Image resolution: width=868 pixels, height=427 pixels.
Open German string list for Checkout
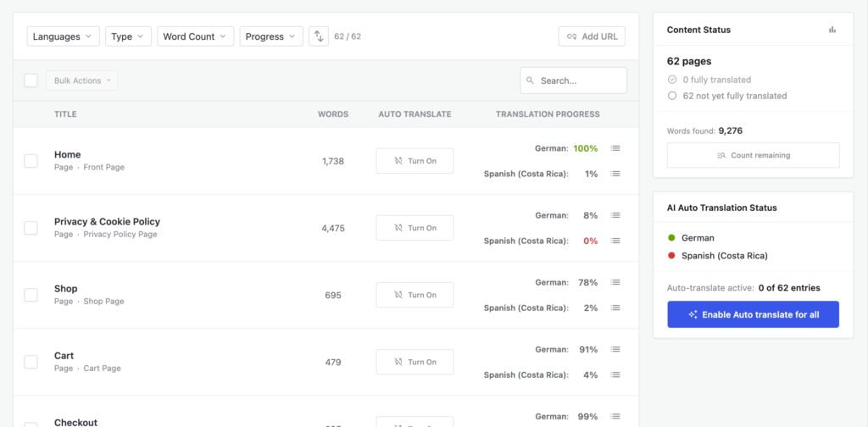(615, 416)
